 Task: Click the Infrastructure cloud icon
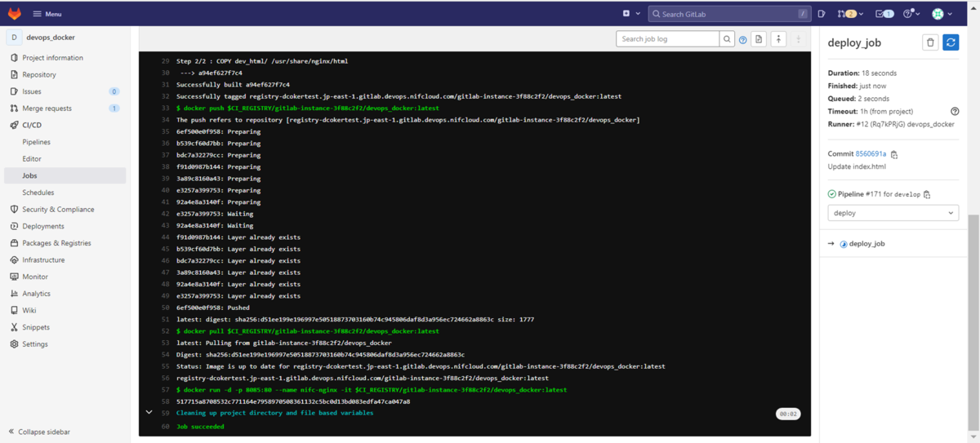tap(14, 260)
